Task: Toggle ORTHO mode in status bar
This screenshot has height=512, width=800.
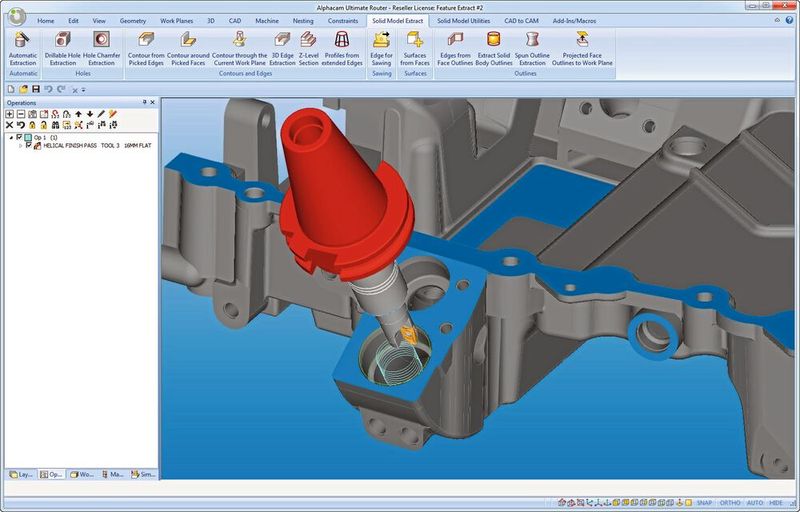Action: (x=730, y=503)
